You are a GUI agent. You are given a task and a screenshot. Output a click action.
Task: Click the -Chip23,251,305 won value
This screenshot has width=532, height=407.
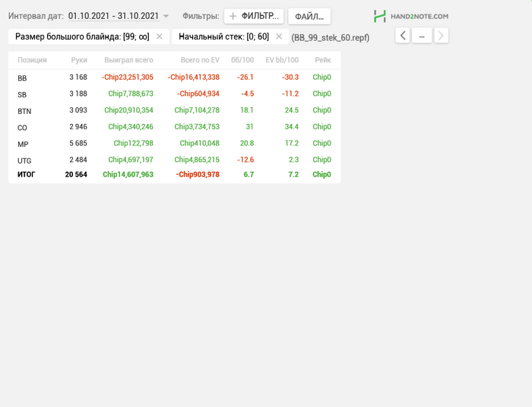tap(127, 78)
